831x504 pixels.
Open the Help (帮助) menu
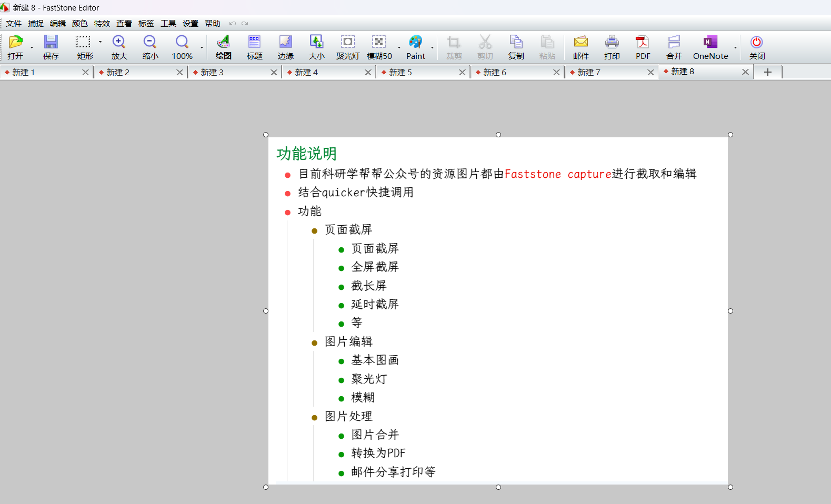(x=213, y=24)
